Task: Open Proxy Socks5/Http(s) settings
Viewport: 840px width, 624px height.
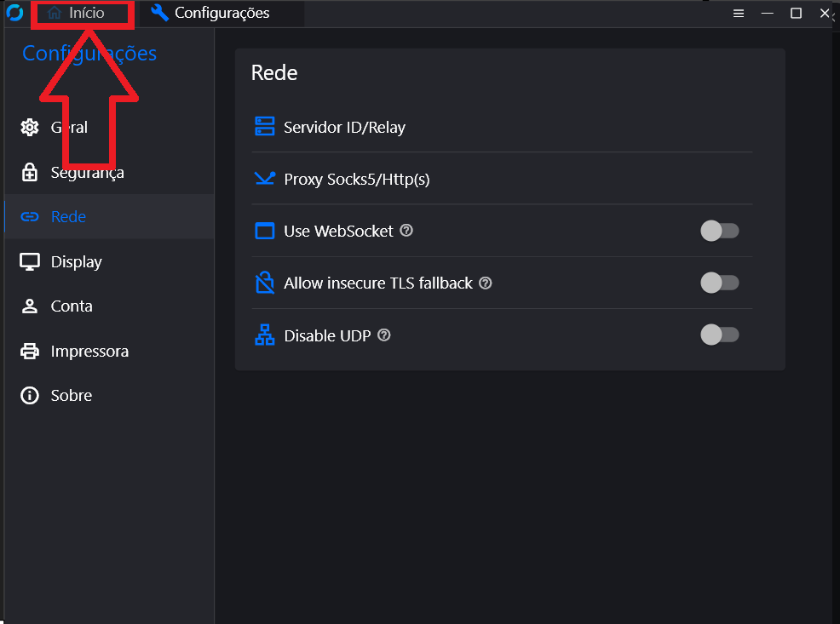Action: pos(356,180)
